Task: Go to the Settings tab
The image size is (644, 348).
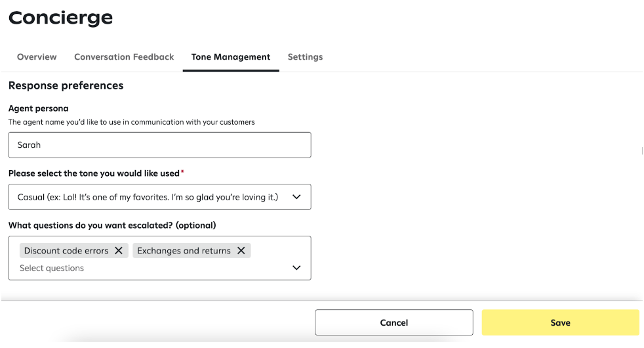Action: [305, 57]
